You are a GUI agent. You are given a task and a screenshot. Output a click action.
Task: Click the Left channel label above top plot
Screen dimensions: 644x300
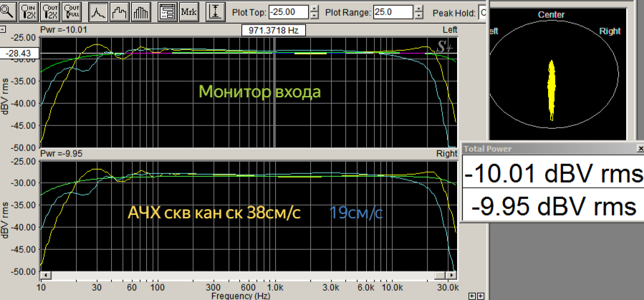click(x=450, y=30)
